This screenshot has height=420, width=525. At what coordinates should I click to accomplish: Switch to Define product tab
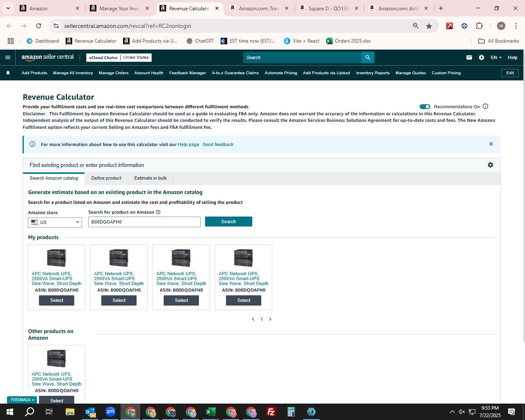106,178
